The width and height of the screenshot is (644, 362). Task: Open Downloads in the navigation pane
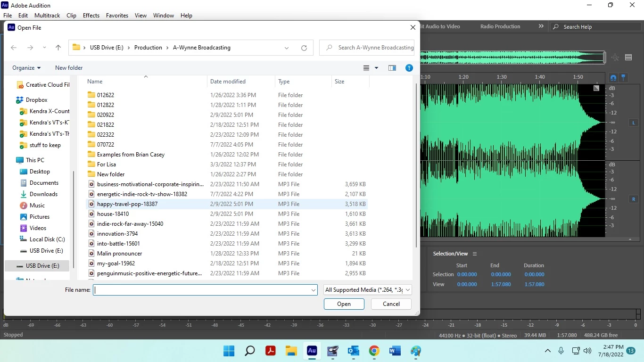tap(43, 194)
